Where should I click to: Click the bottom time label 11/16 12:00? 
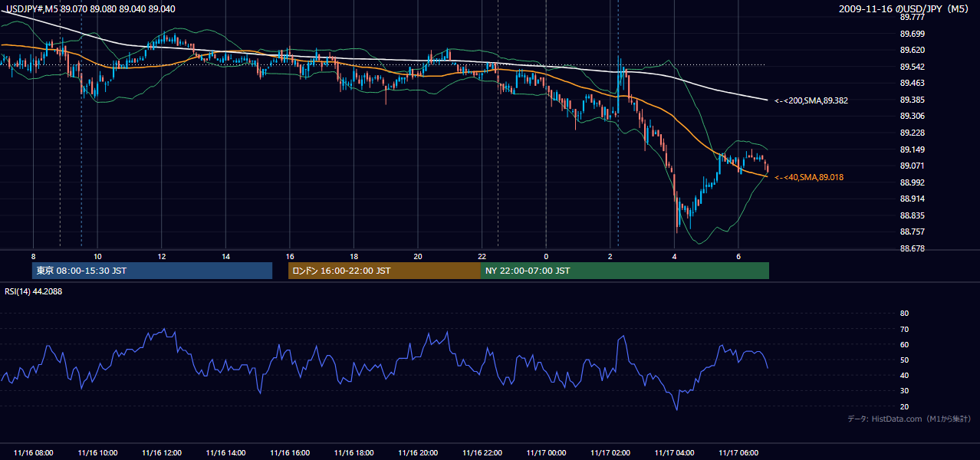pyautogui.click(x=162, y=453)
